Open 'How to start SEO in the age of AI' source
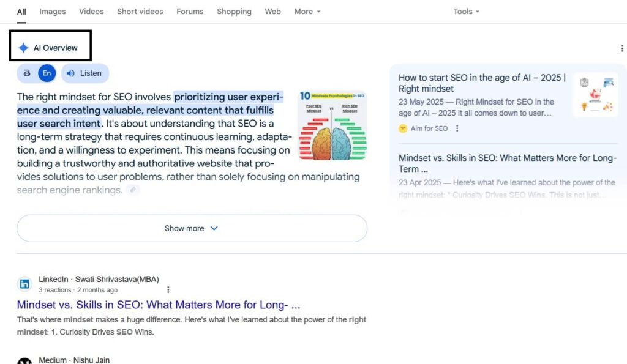The image size is (627, 364). pyautogui.click(x=482, y=83)
